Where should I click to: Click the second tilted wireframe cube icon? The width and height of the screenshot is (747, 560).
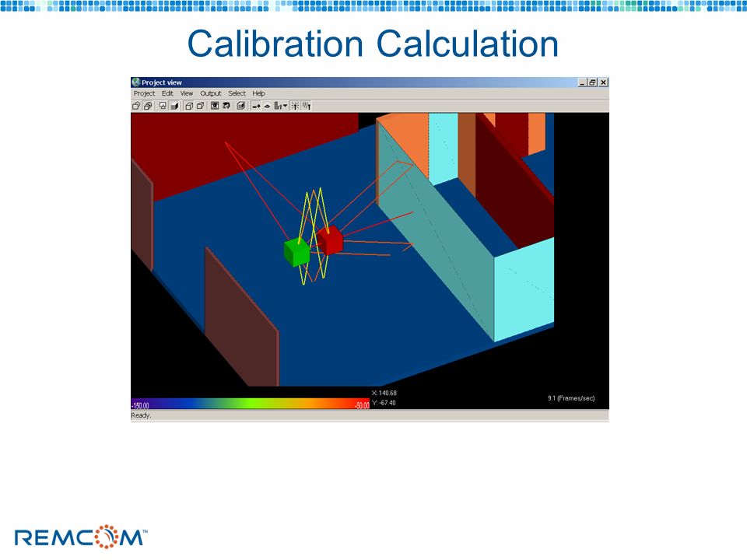point(201,106)
